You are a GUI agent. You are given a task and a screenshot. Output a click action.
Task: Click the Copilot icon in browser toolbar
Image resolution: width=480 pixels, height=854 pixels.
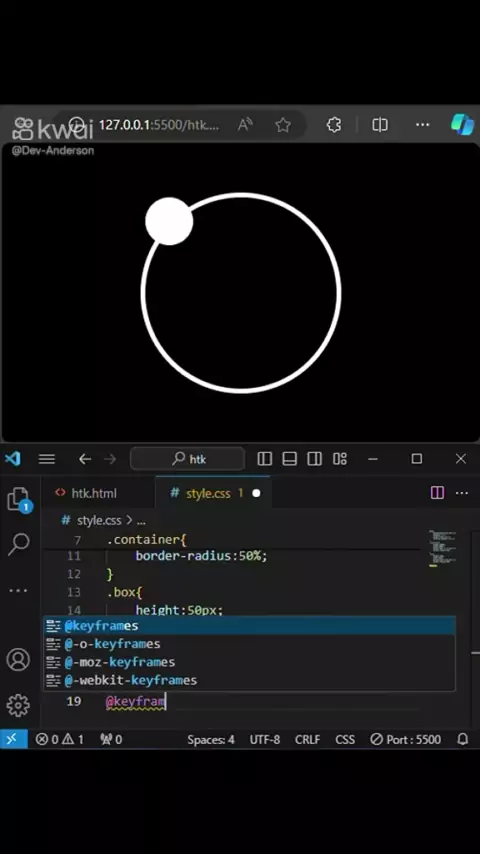[x=462, y=125]
